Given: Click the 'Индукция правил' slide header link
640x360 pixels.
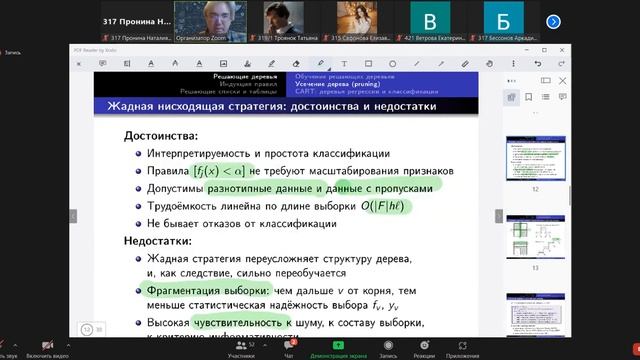Looking at the screenshot, I should pyautogui.click(x=249, y=84).
